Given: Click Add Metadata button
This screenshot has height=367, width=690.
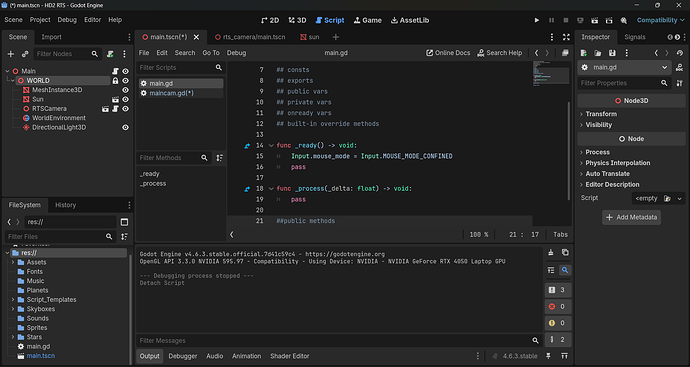Looking at the screenshot, I should point(631,217).
